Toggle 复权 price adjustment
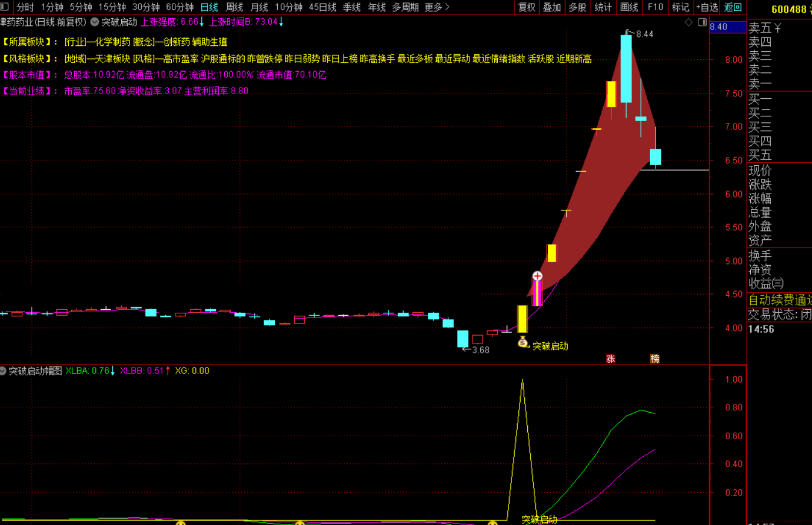 [527, 7]
